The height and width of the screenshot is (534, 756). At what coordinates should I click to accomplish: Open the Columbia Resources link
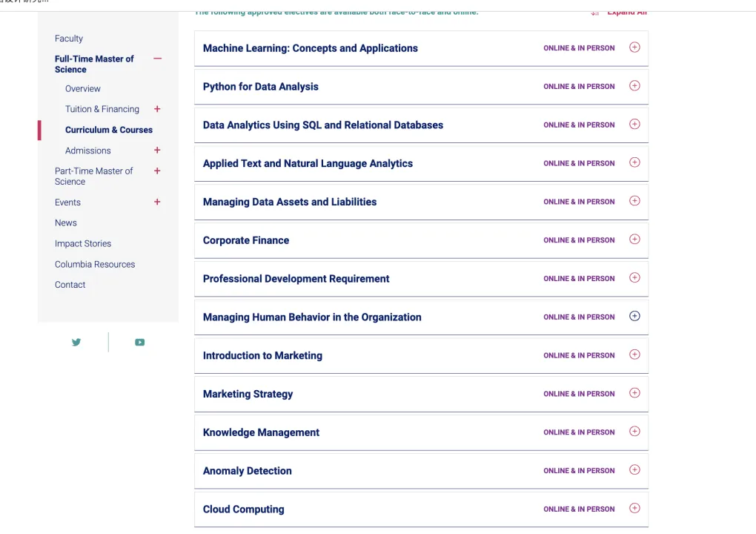(x=95, y=264)
